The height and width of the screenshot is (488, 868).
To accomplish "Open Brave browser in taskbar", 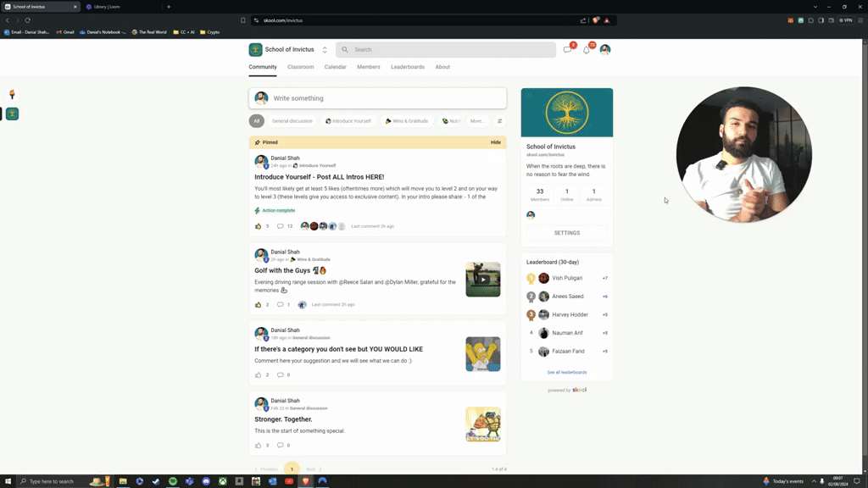I will click(x=305, y=481).
